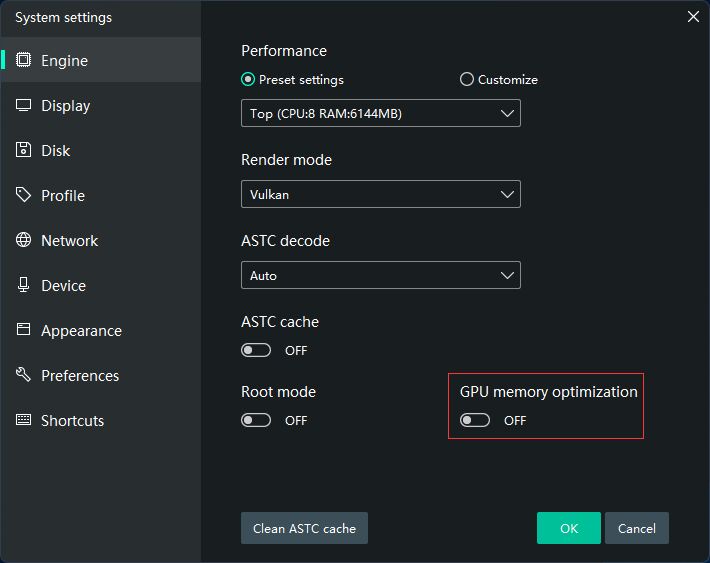Viewport: 710px width, 563px height.
Task: Enable GPU memory optimization toggle
Action: [x=475, y=420]
